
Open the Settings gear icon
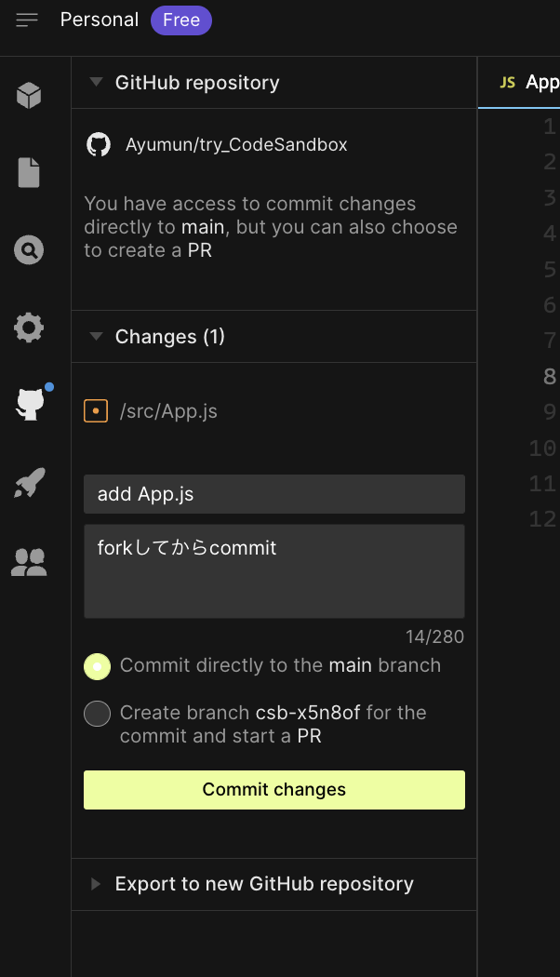click(28, 328)
